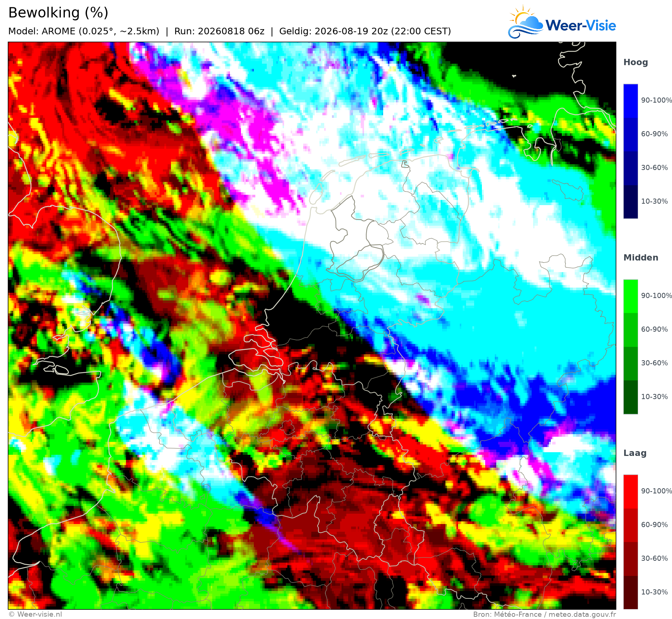Choose the Laag 30-60% dark red swatch
The width and height of the screenshot is (672, 619).
point(630,559)
